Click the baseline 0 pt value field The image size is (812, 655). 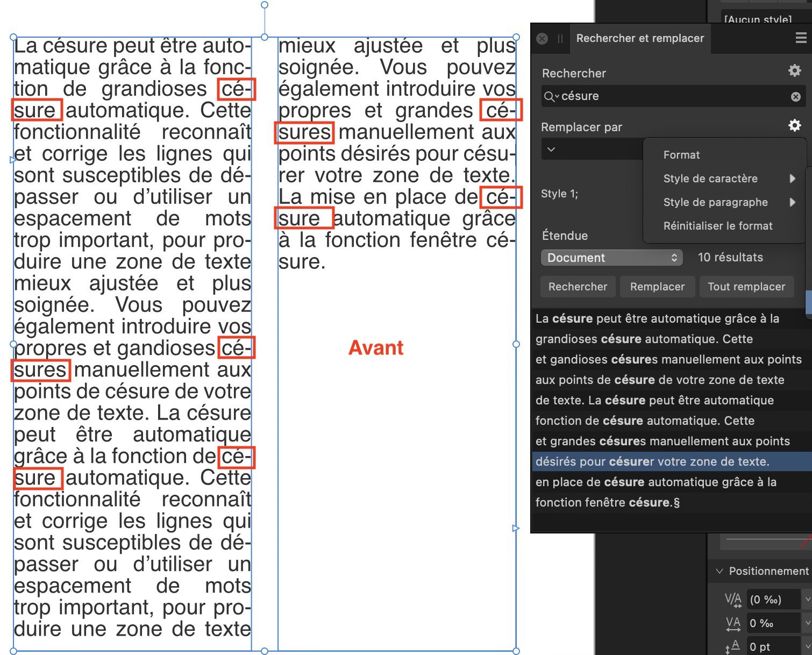pyautogui.click(x=774, y=646)
